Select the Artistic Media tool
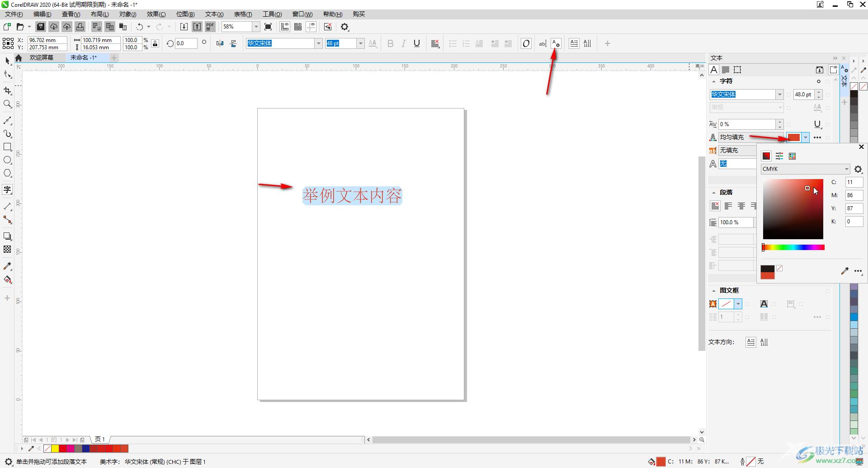 tap(7, 134)
